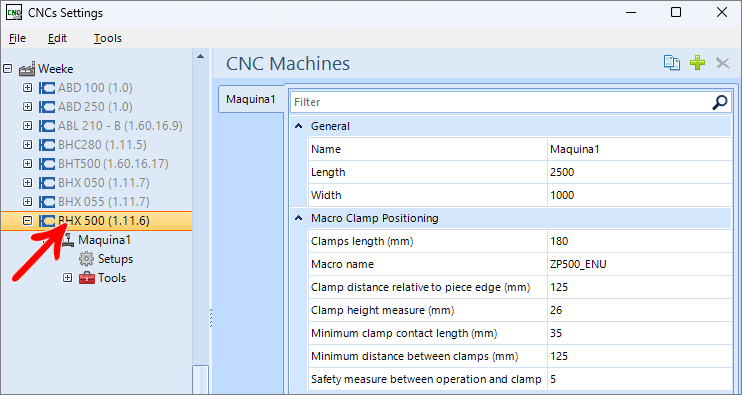Delete machine using the X icon
Viewport: 743px width, 396px height.
click(723, 63)
